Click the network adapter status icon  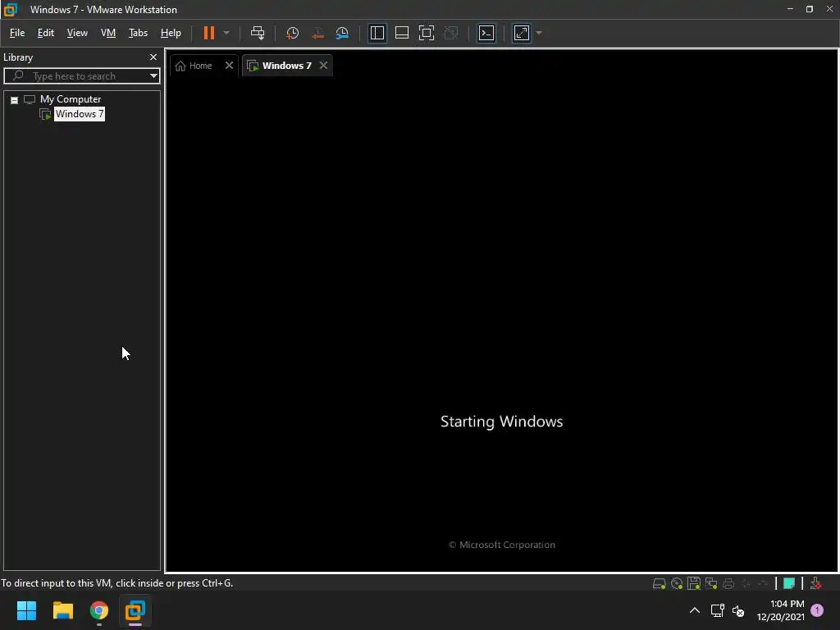(x=711, y=583)
